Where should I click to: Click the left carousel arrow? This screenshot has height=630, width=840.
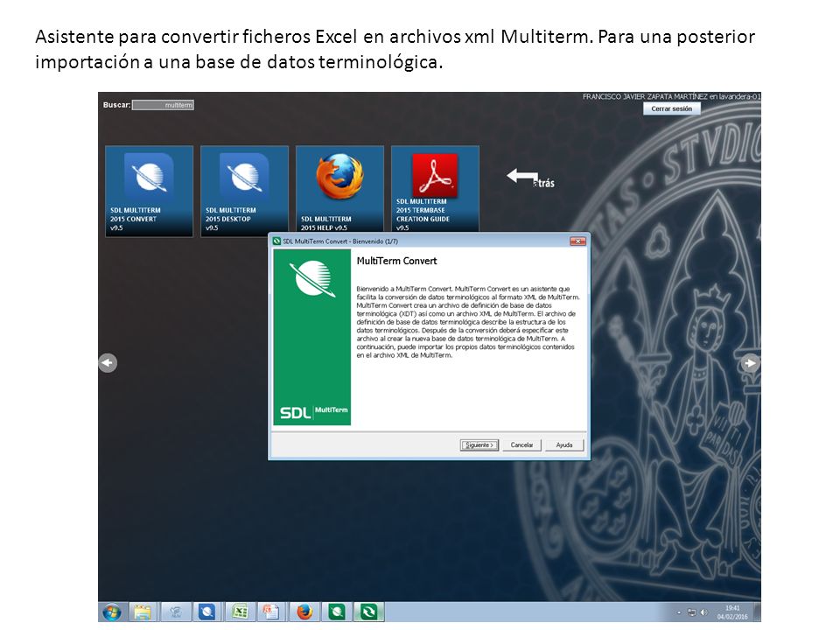coord(108,362)
